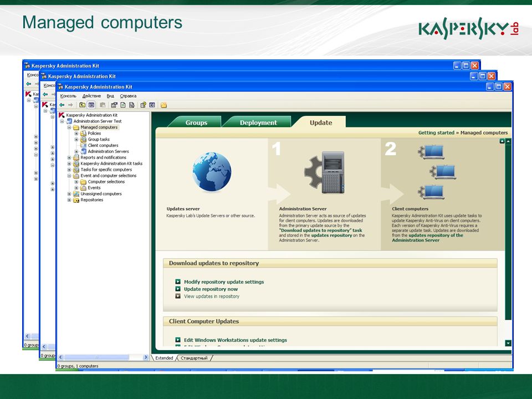This screenshot has width=532, height=399.
Task: Open the Вид menu
Action: [110, 96]
